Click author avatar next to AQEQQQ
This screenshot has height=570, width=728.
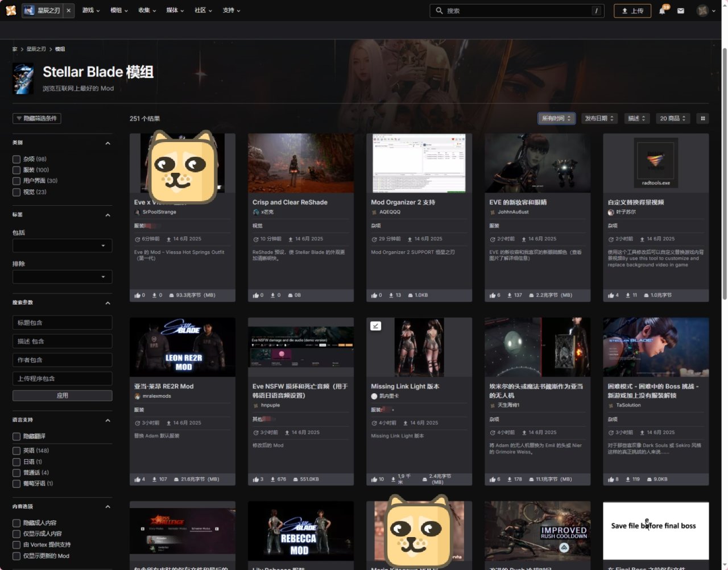(374, 212)
